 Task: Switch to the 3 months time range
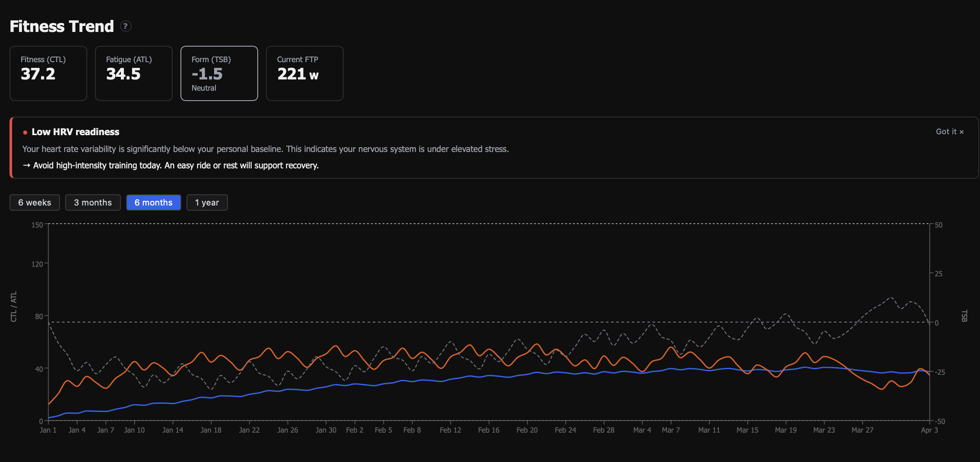(x=92, y=202)
